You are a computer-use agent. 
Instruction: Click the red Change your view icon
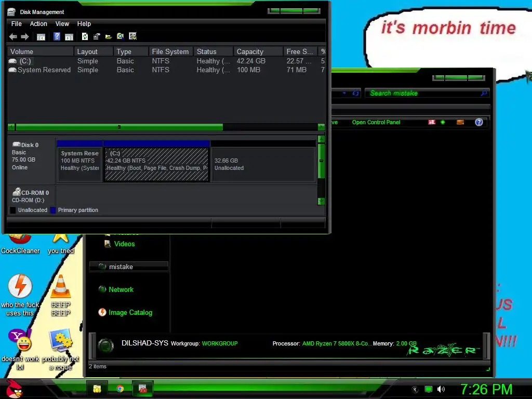click(432, 122)
